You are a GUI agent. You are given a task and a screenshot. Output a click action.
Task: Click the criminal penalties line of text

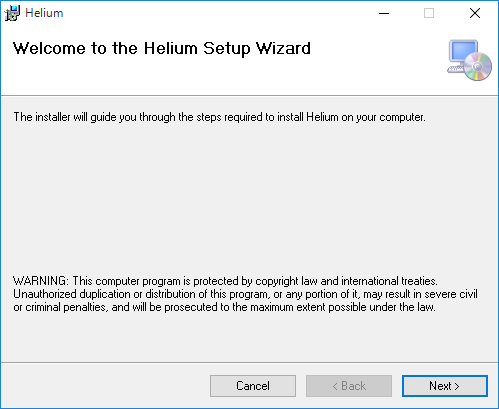click(x=224, y=307)
